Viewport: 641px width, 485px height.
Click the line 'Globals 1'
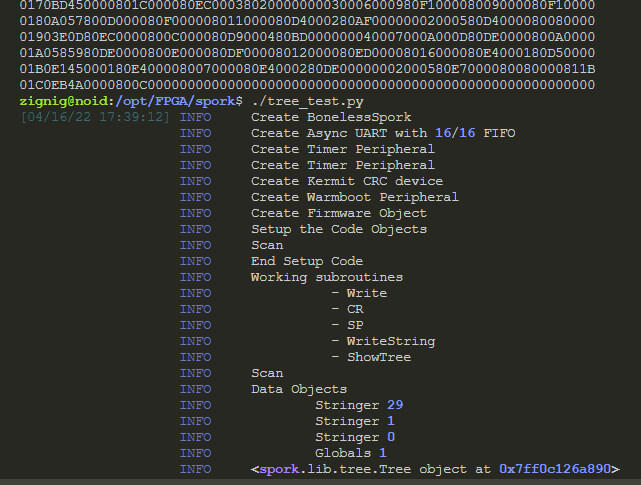point(351,453)
